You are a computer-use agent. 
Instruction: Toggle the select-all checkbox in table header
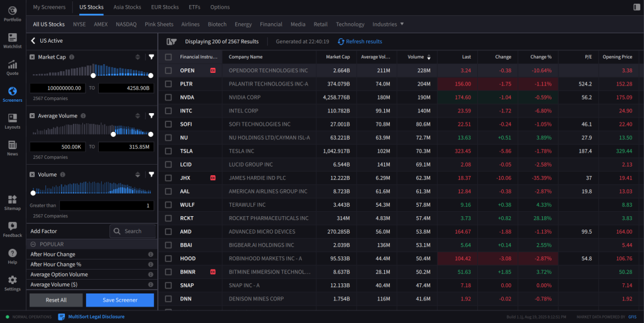point(168,57)
